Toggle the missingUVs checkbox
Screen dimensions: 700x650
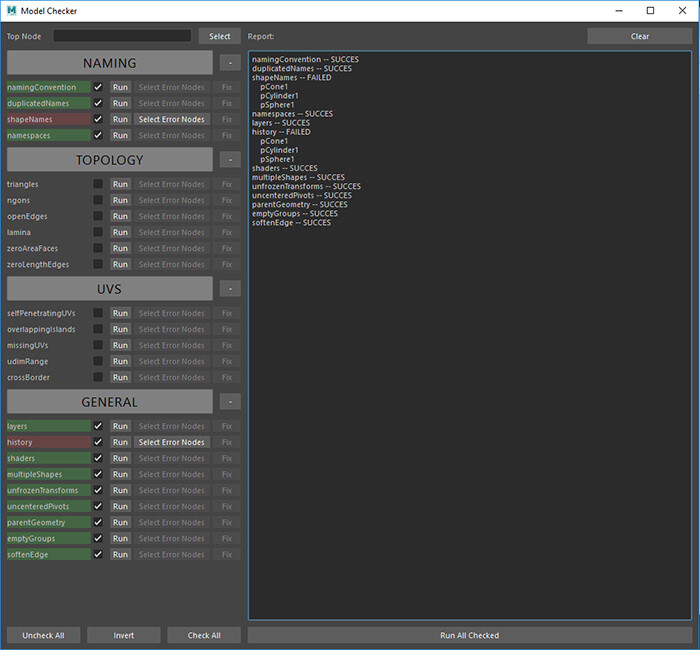pyautogui.click(x=98, y=345)
